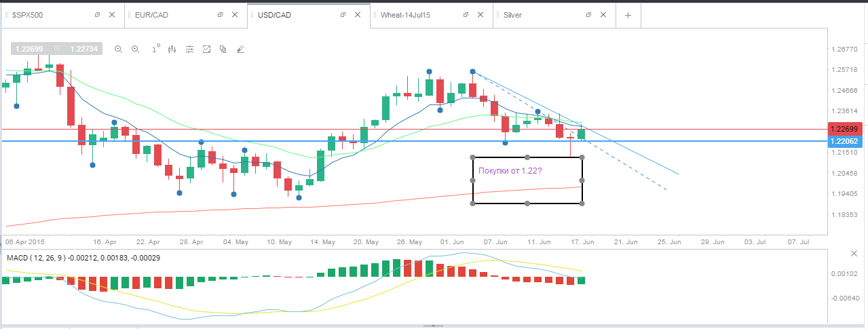Screen dimensions: 868x329
Task: Change chart type via candlestick icon
Action: coord(172,49)
